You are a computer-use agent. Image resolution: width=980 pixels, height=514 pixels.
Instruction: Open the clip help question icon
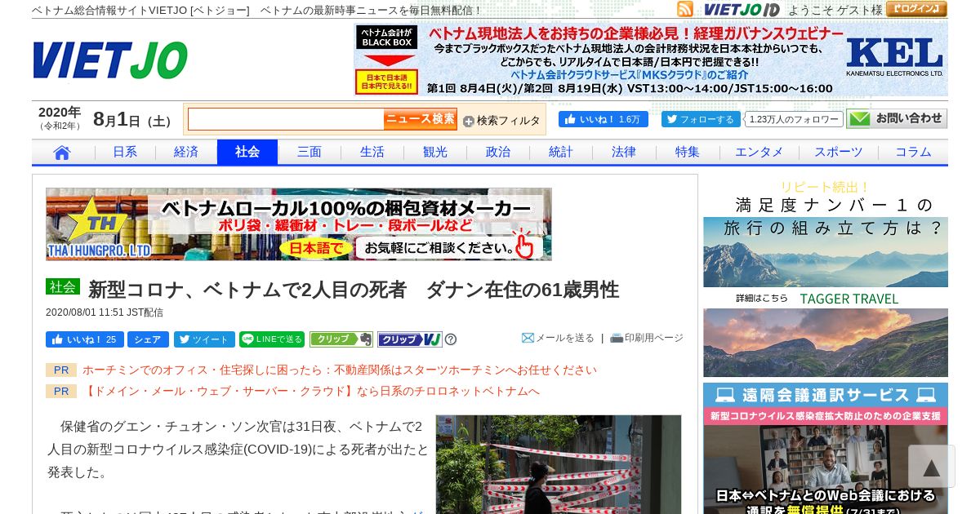451,339
